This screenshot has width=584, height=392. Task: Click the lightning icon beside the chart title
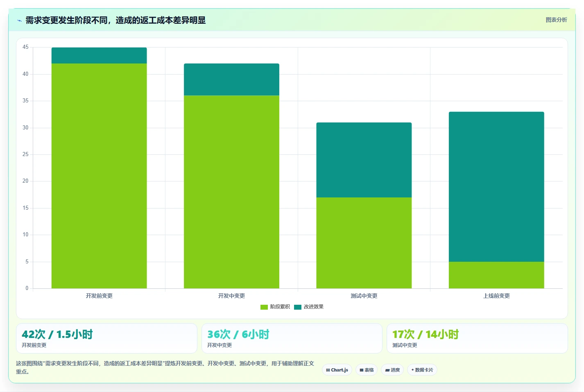tap(19, 20)
